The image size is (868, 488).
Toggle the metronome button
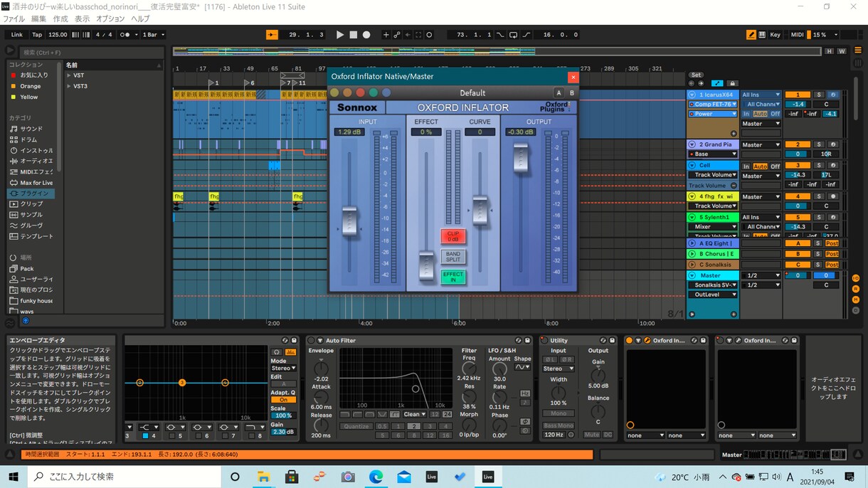click(125, 34)
